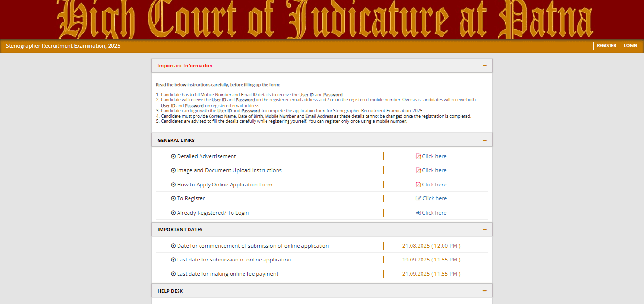Click the PDF icon beside Detailed Advertisement
The height and width of the screenshot is (304, 644).
point(418,156)
